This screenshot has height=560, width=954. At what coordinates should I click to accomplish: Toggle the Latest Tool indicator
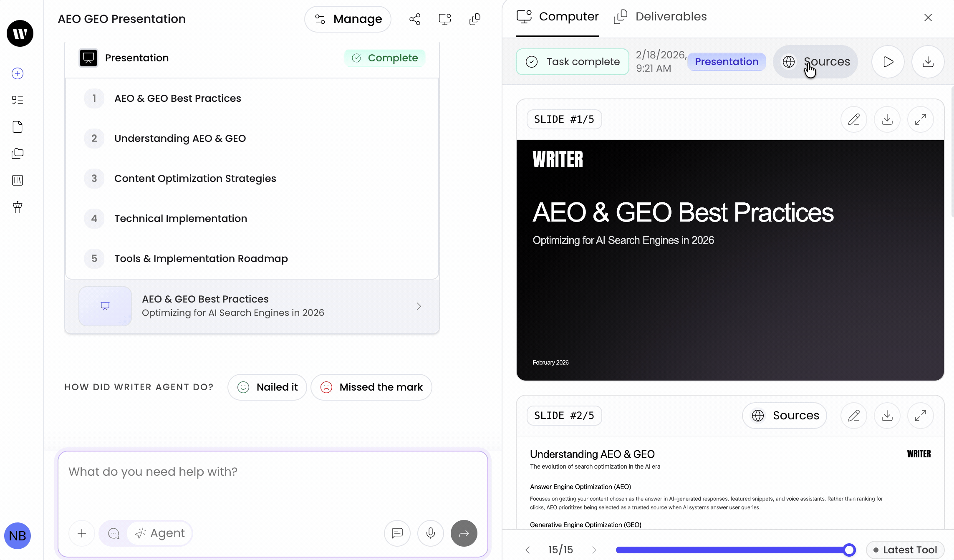(x=905, y=550)
